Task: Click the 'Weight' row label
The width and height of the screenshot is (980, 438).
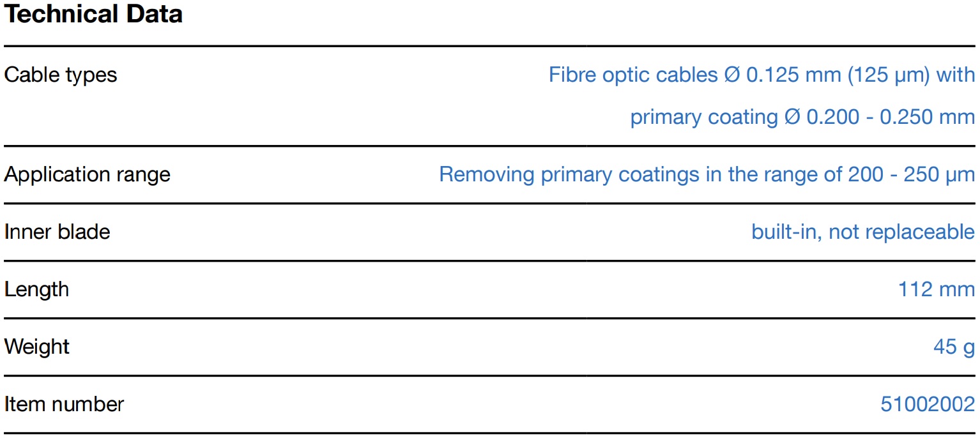Action: [x=37, y=347]
